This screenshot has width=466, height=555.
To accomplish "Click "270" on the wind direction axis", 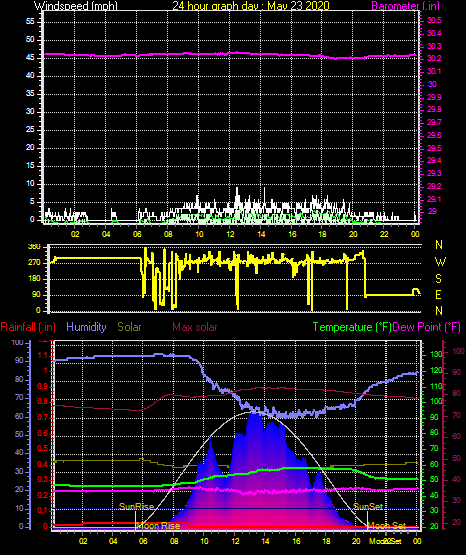I will point(34,263).
